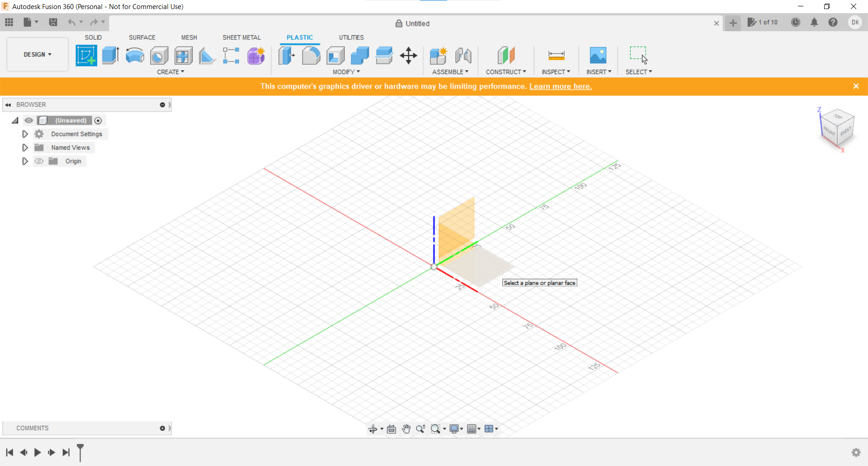Click the Look At icon
This screenshot has height=466, width=868.
pos(392,429)
